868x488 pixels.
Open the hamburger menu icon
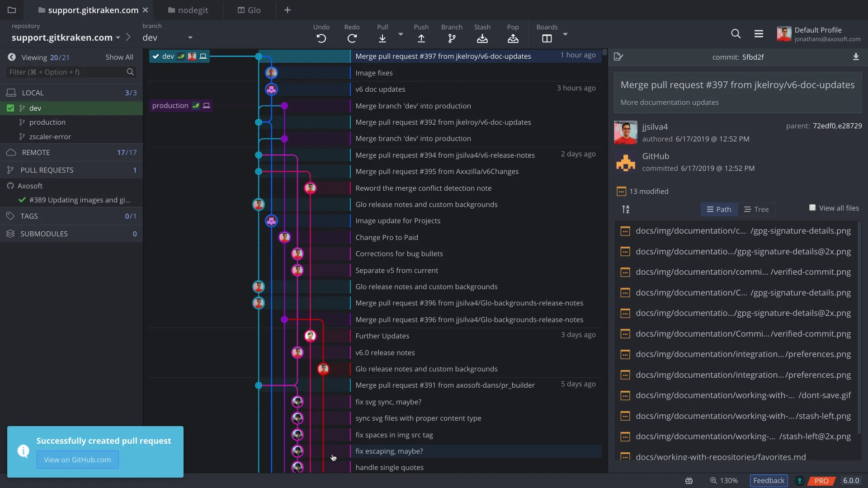[759, 34]
